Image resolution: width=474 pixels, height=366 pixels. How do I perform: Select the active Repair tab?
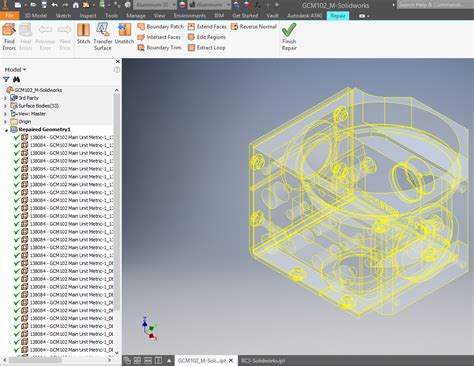pyautogui.click(x=338, y=16)
